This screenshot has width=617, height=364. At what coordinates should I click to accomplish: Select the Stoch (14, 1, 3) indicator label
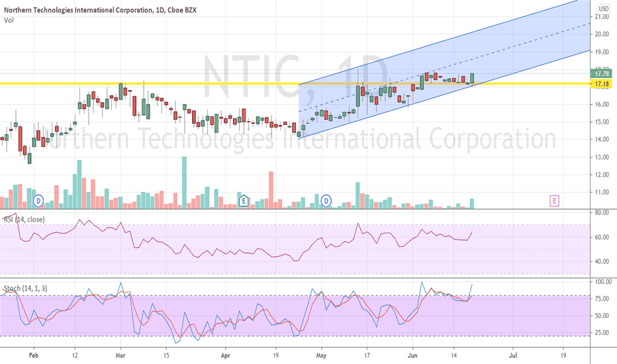click(x=26, y=289)
